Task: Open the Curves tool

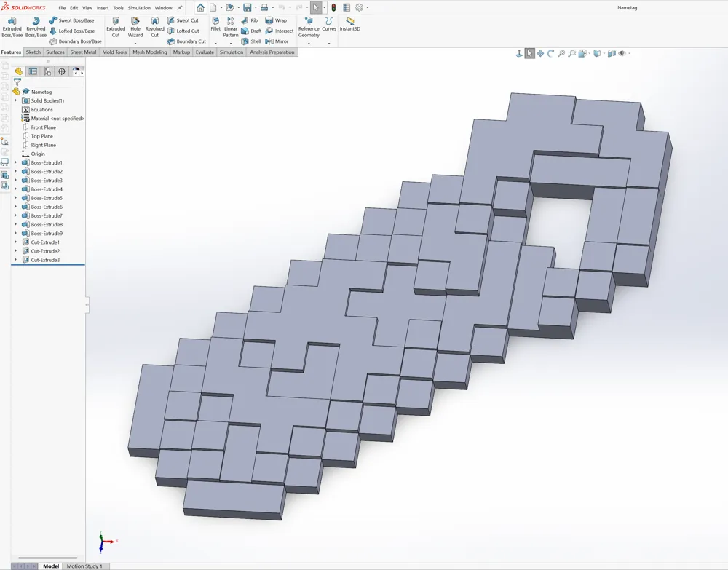Action: 329,24
